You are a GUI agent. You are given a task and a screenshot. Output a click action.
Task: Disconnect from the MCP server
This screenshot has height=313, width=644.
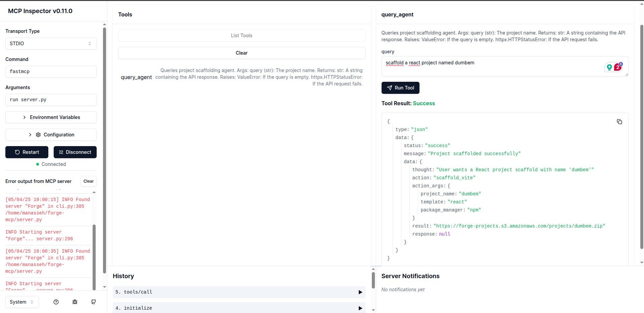pos(75,152)
